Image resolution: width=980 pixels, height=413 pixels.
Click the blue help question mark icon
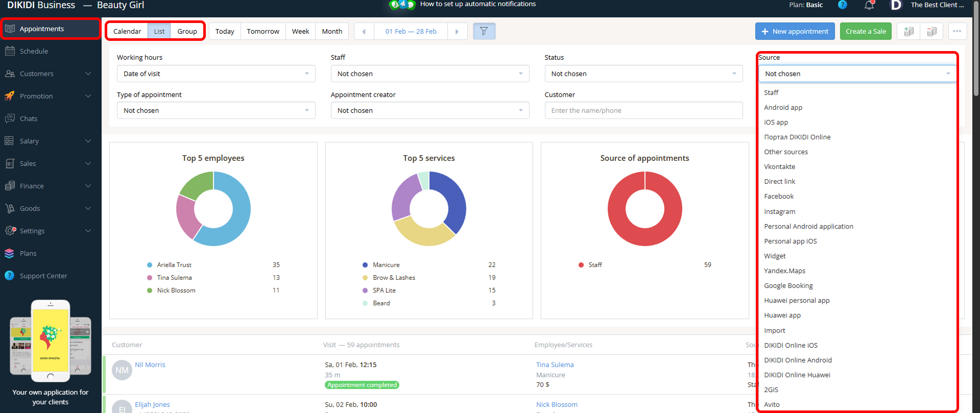tap(843, 5)
